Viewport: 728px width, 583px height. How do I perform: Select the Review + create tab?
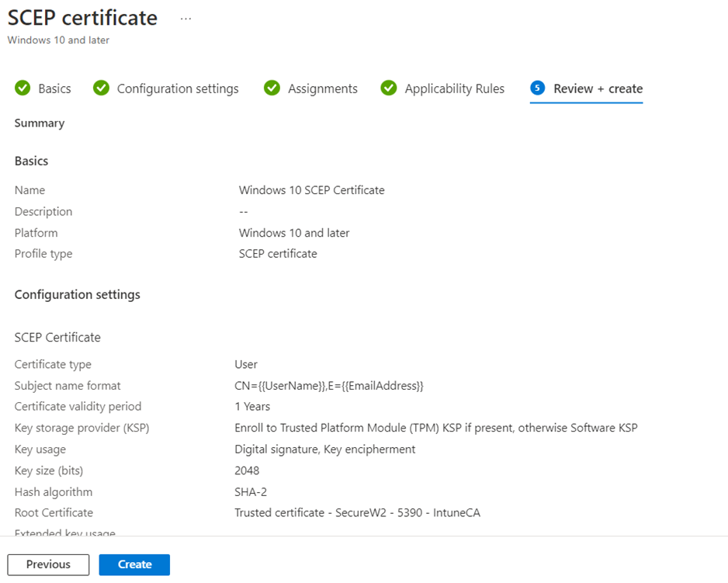pyautogui.click(x=598, y=88)
